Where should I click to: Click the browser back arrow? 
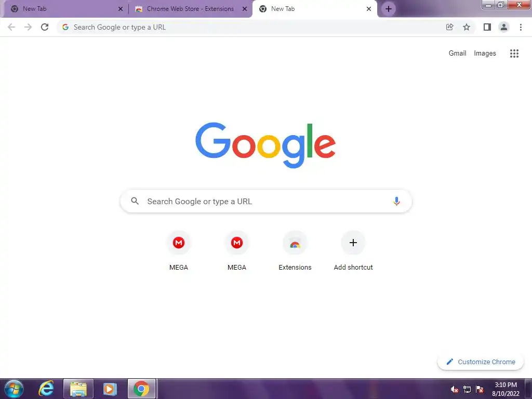[x=11, y=27]
